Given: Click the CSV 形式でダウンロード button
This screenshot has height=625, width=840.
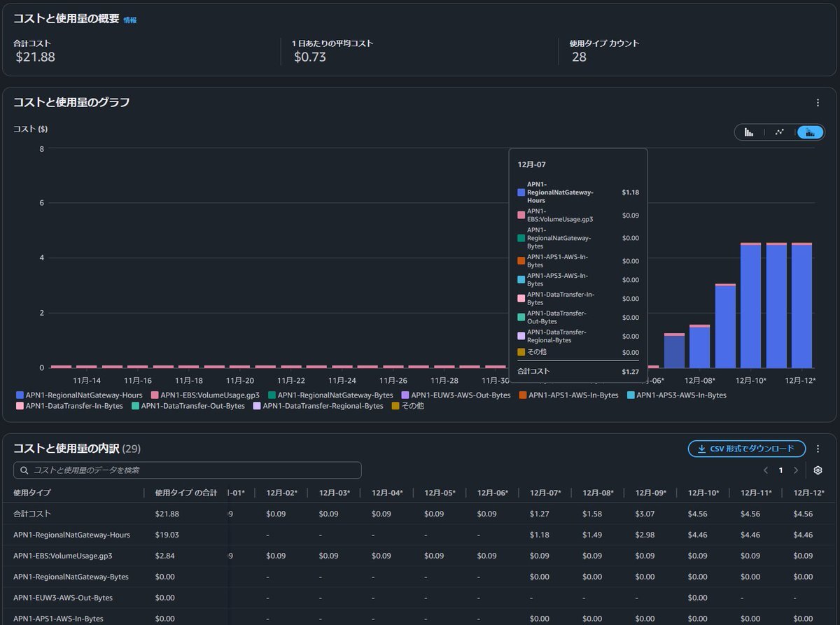Looking at the screenshot, I should click(x=747, y=449).
